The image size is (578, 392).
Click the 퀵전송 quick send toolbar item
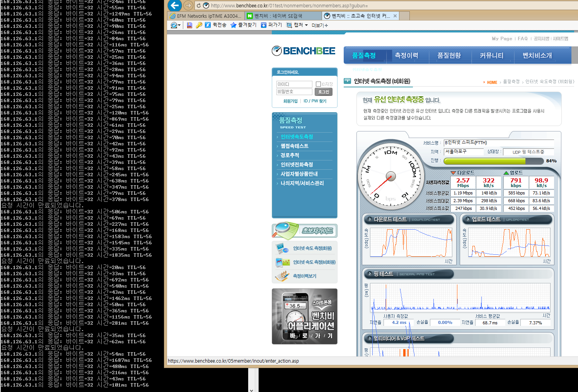(x=216, y=25)
